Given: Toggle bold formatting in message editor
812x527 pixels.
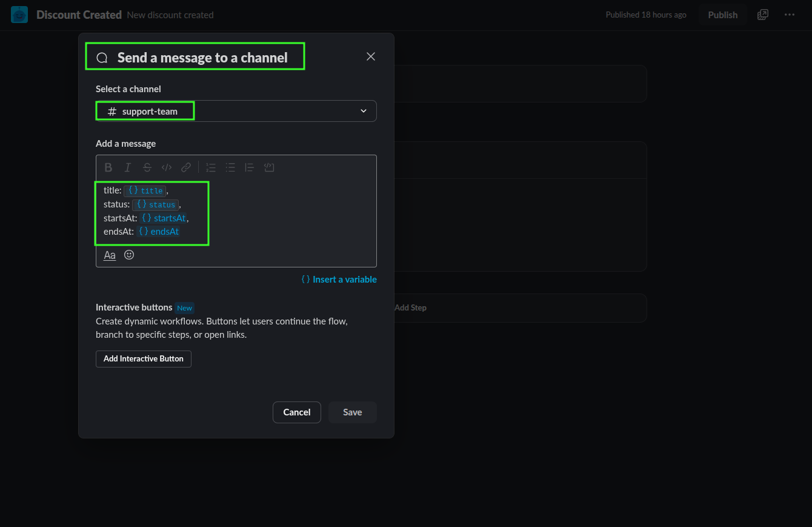Looking at the screenshot, I should point(108,167).
